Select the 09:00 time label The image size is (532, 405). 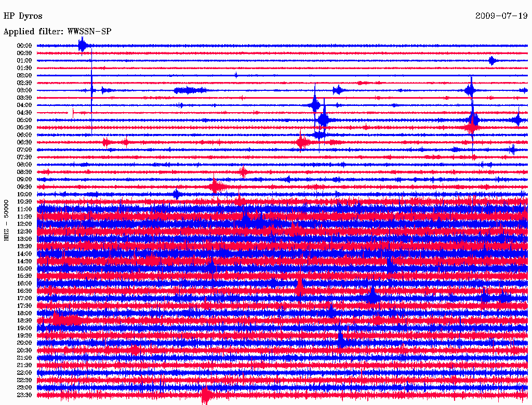(24, 180)
